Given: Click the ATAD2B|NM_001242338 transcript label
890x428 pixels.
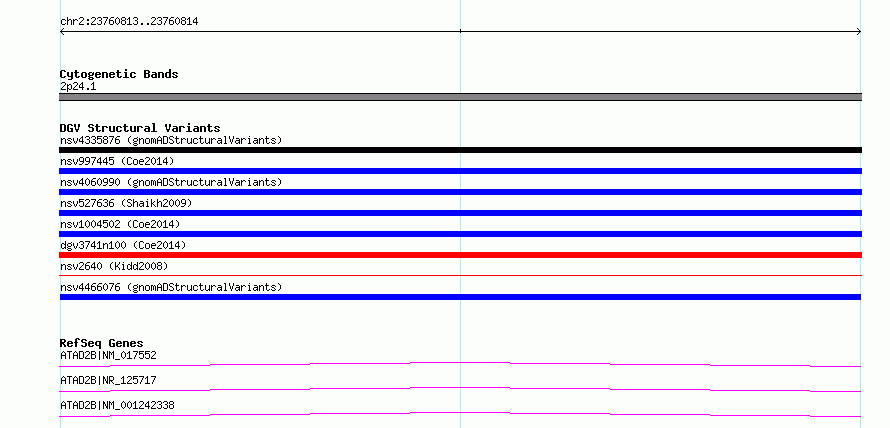Looking at the screenshot, I should (117, 405).
